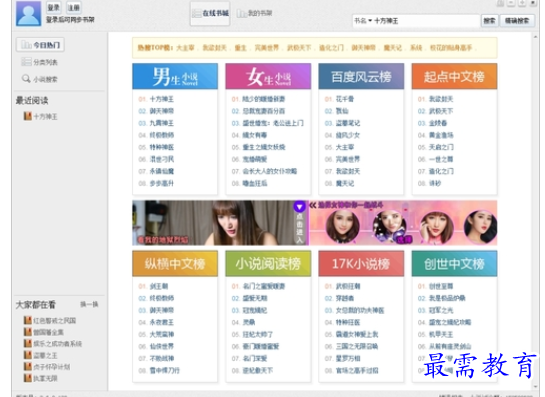Open 大主宰 in the 百度风云榜 list
Viewport: 545px width, 397px height.
344,147
